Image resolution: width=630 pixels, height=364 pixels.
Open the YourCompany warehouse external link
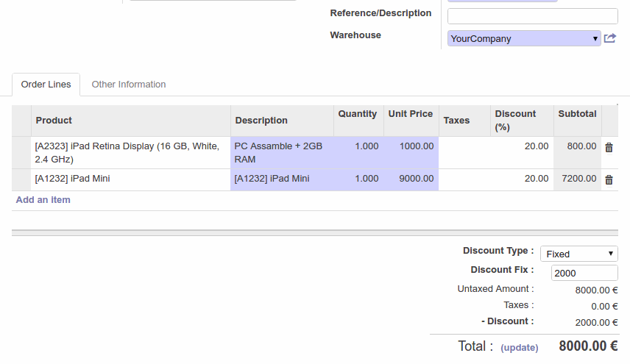(610, 38)
